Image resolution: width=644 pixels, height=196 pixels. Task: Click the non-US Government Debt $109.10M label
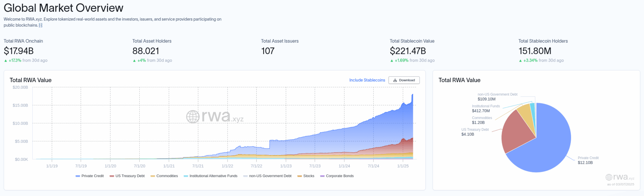click(x=497, y=97)
